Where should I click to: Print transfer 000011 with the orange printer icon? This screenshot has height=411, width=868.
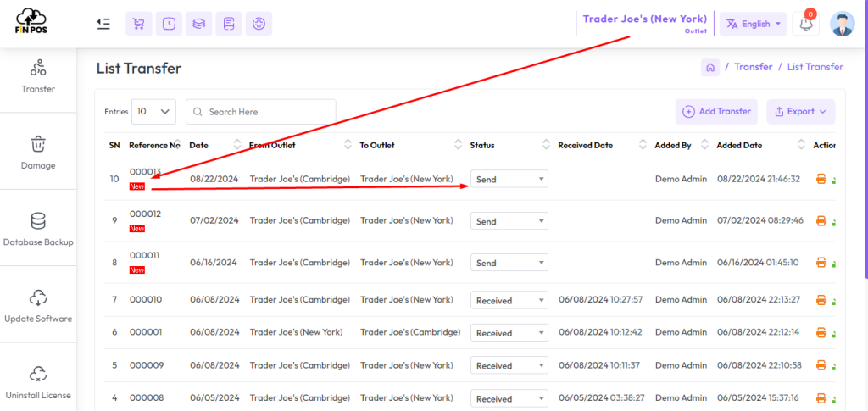[821, 263]
